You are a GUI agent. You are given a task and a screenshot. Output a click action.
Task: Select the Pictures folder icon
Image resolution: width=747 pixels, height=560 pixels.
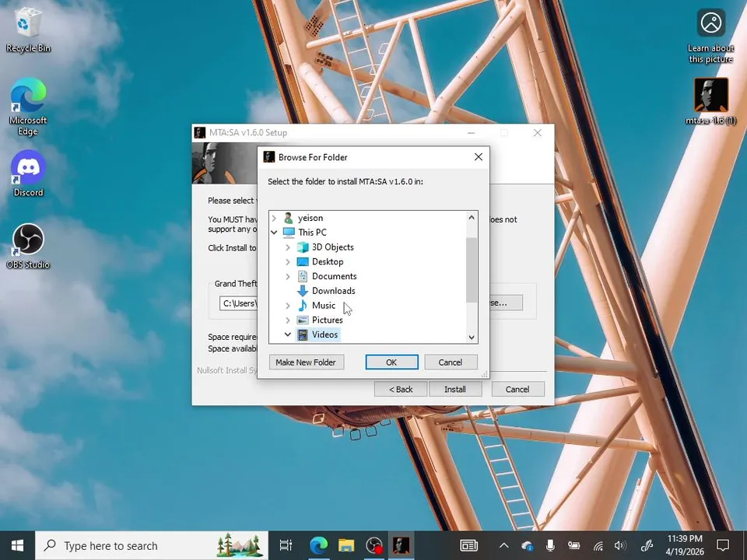pos(303,320)
